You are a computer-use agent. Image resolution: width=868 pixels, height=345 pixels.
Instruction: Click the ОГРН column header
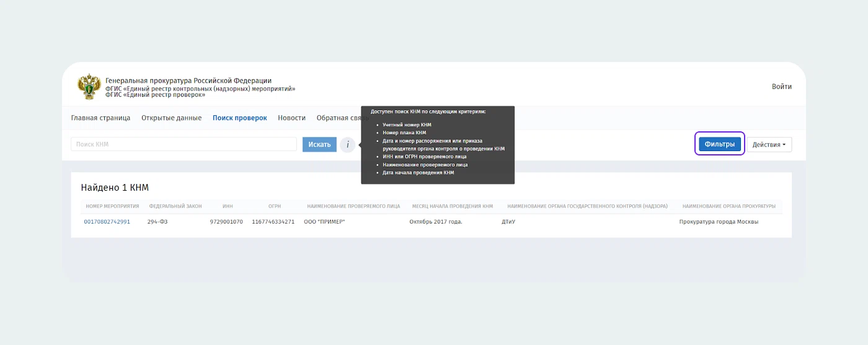275,206
